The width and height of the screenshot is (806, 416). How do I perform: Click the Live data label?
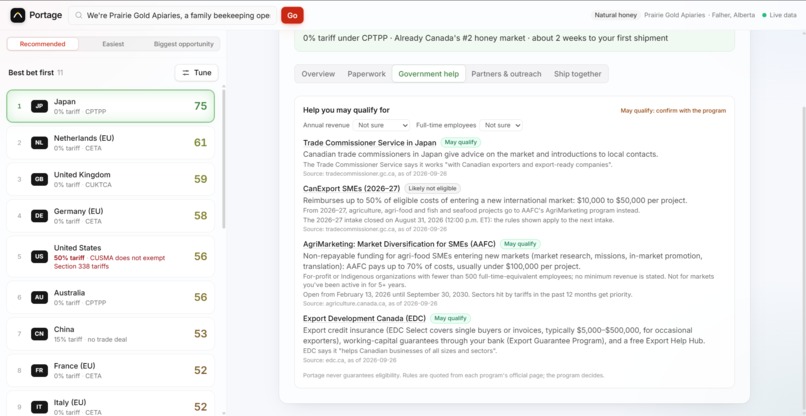coord(783,15)
